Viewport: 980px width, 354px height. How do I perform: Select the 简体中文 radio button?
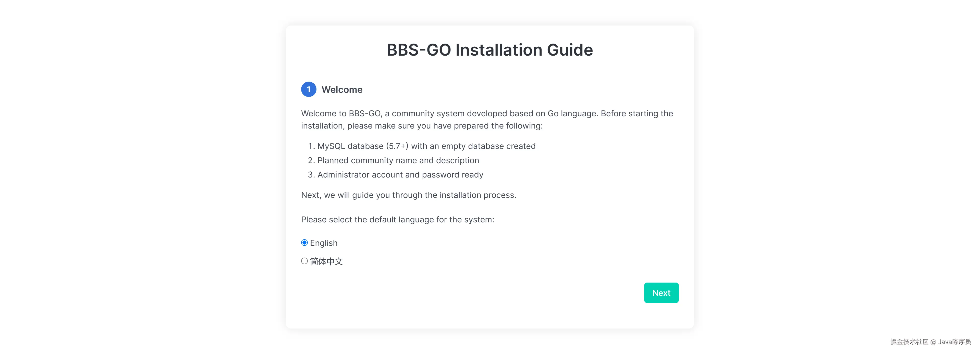coord(304,261)
